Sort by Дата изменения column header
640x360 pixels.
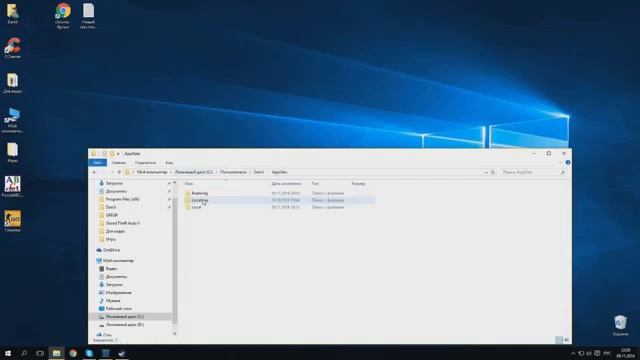click(287, 184)
